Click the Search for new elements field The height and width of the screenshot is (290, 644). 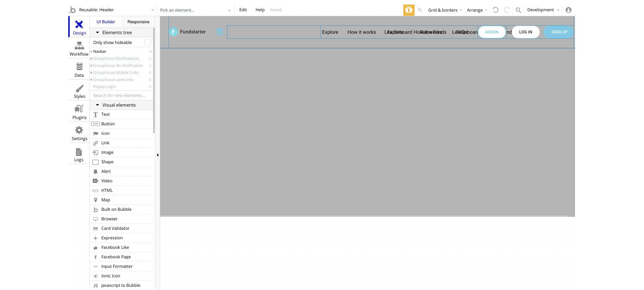tap(121, 95)
